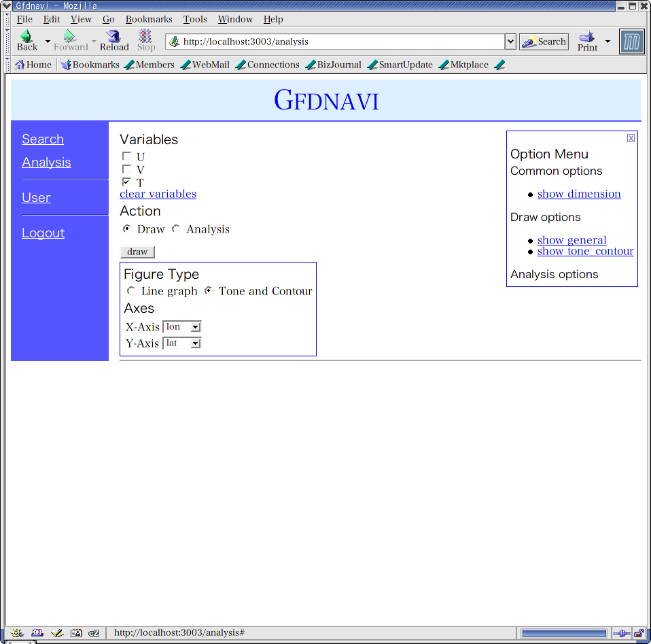The width and height of the screenshot is (651, 644).
Task: Click the draw button
Action: point(137,252)
